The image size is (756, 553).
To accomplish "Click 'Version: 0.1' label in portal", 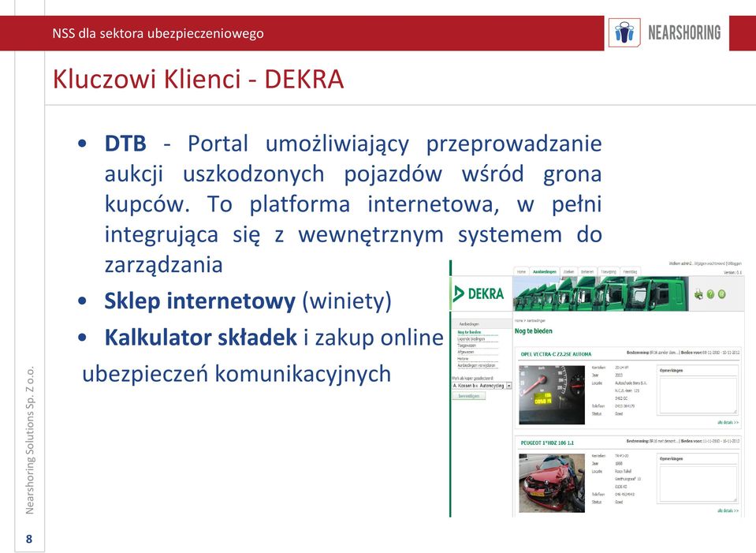I will coord(733,272).
